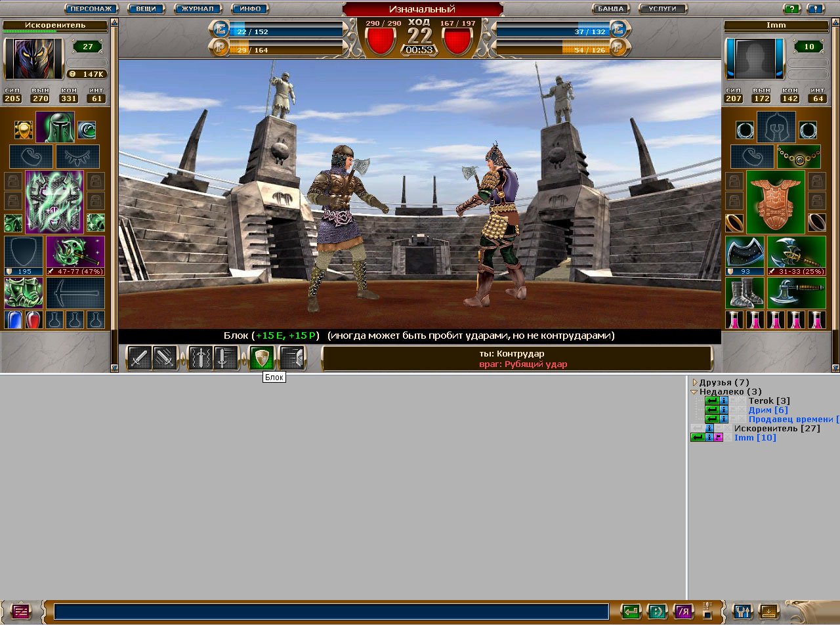Select the single sword attack action
Viewport: 840px width, 625px height.
tap(139, 358)
